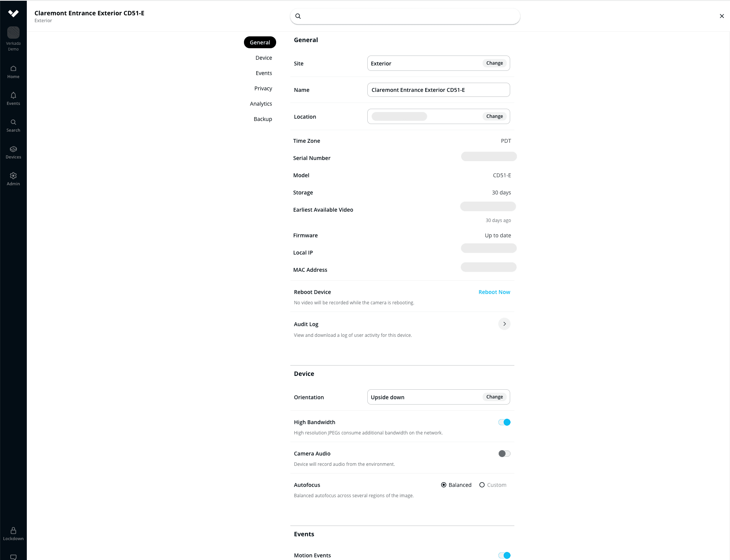Select the Custom autofocus option
This screenshot has width=730, height=560.
pos(482,485)
